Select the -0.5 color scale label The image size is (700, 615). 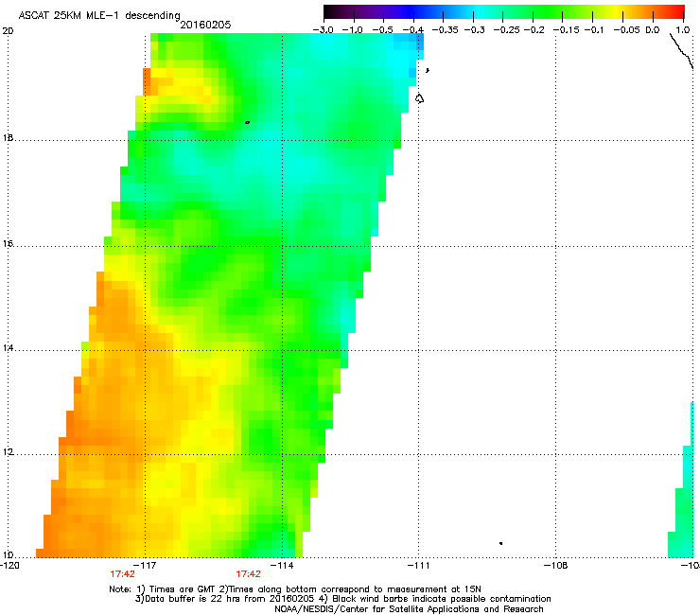(x=382, y=30)
